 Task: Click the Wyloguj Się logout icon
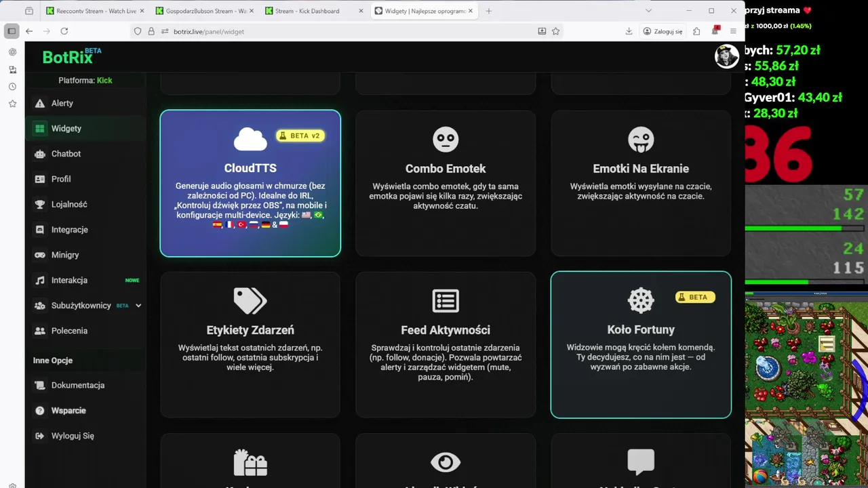coord(39,436)
